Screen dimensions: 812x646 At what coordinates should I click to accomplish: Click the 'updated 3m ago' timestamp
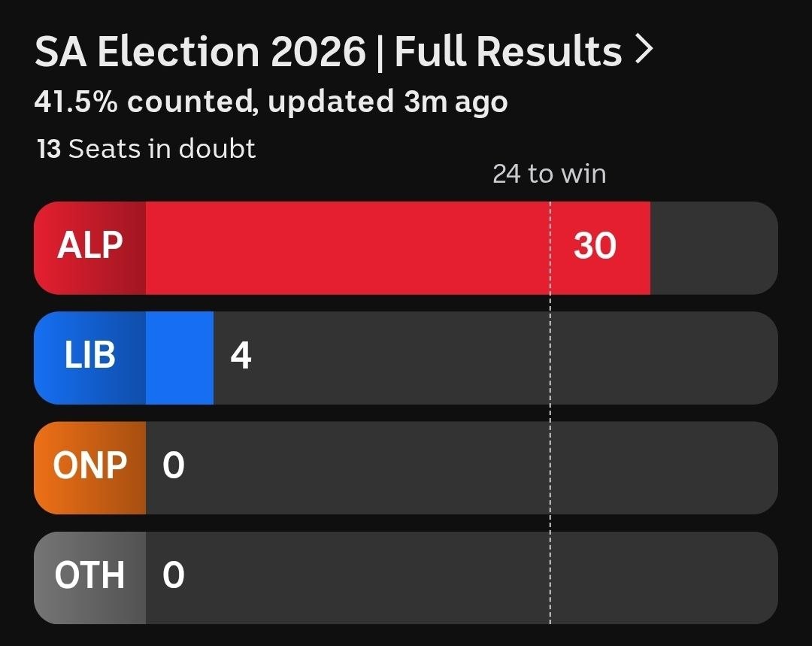387,102
